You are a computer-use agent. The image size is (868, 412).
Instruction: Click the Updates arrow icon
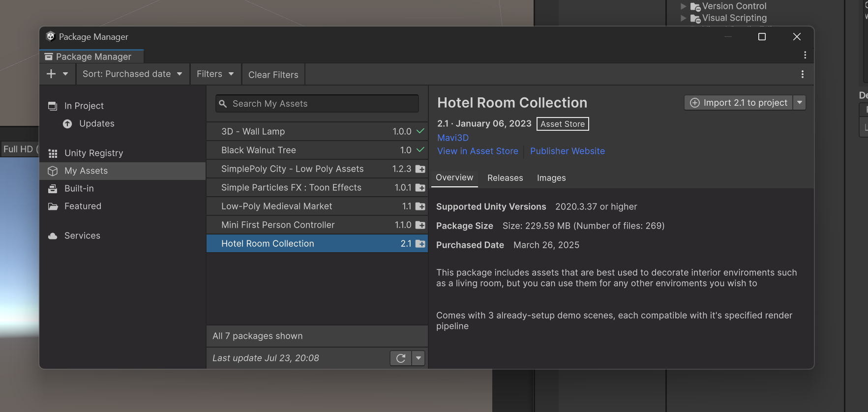(x=67, y=124)
